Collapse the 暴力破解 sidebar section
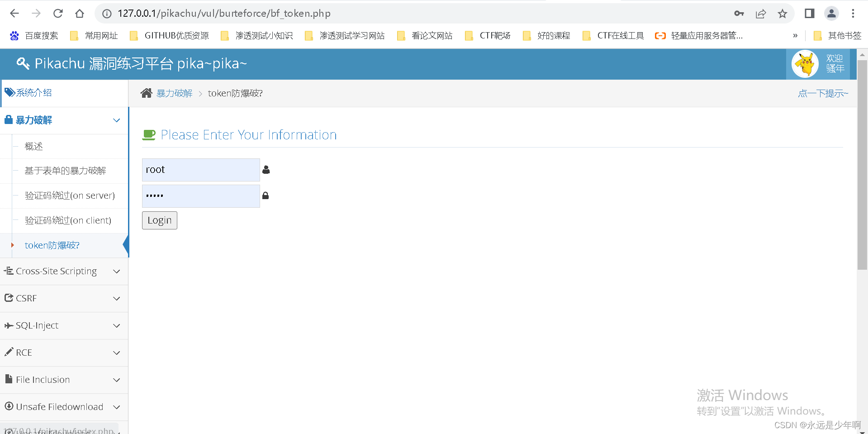The image size is (868, 434). pos(64,120)
